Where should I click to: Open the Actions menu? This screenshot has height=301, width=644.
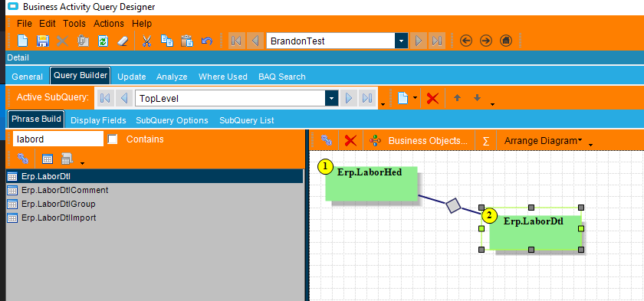point(109,24)
